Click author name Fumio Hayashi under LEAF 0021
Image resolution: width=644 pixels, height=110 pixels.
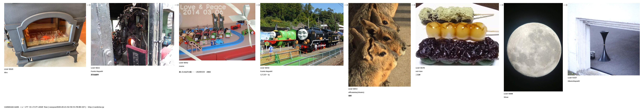[x=97, y=71]
